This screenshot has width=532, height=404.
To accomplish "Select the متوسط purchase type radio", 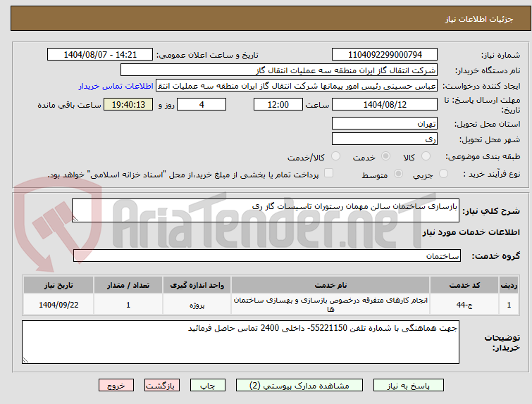I will tap(398, 174).
